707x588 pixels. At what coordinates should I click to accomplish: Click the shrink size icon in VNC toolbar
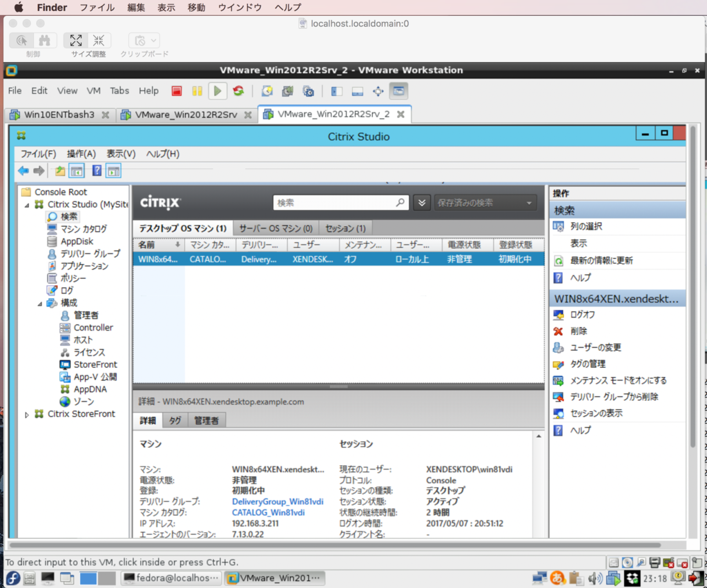[x=99, y=41]
